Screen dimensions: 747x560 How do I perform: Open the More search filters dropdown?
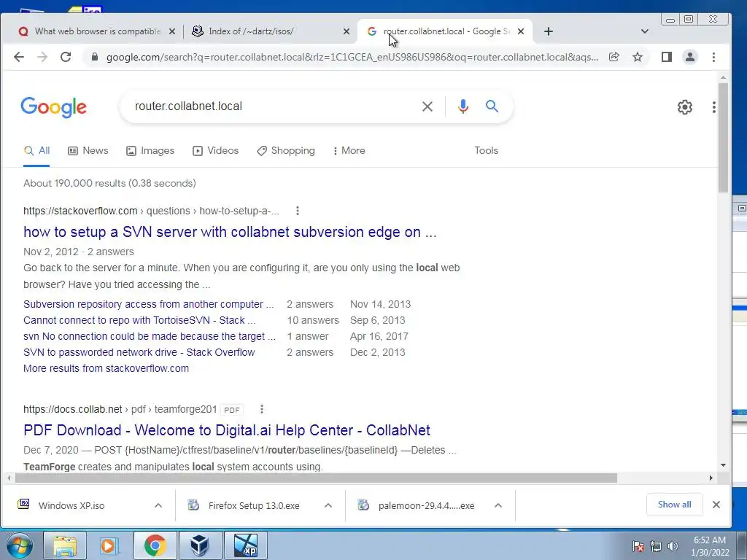(x=349, y=150)
